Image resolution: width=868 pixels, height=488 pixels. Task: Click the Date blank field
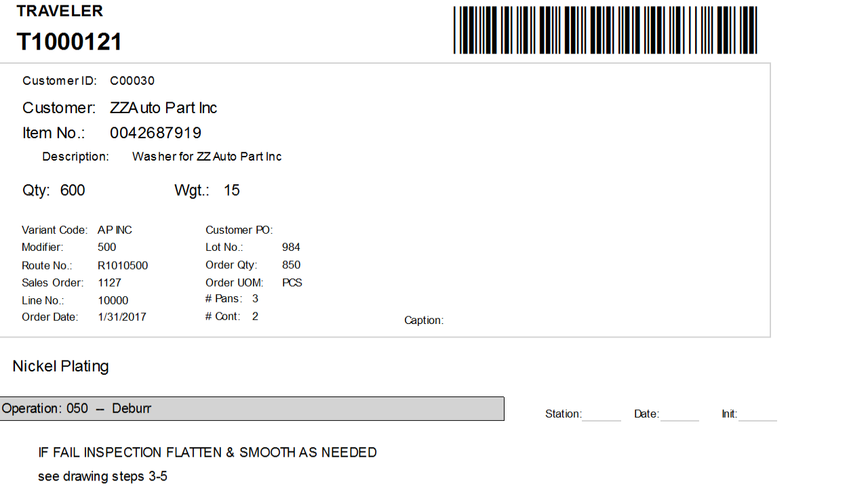click(679, 413)
